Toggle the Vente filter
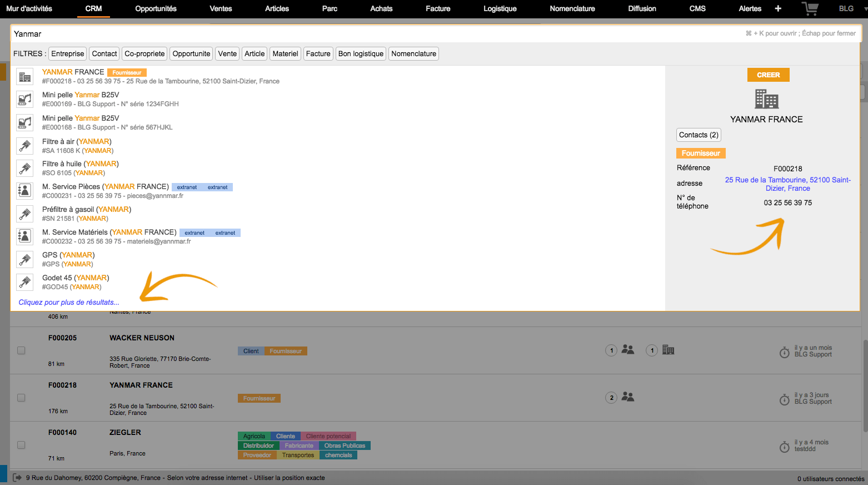868x485 pixels. click(x=227, y=54)
